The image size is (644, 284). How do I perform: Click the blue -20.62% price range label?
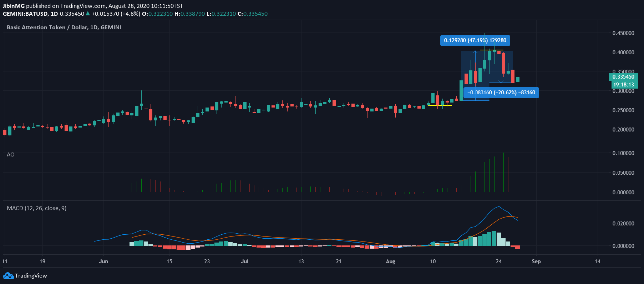pos(501,93)
